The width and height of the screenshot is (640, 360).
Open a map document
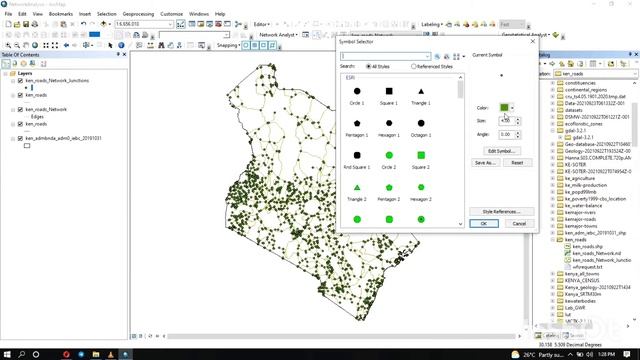coord(17,24)
